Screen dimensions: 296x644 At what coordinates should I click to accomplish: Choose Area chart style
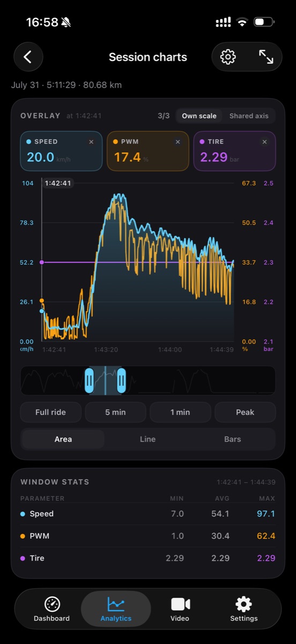coord(63,439)
